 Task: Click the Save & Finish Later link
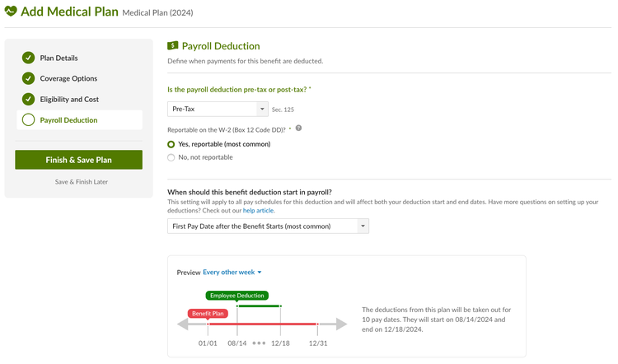click(x=82, y=182)
